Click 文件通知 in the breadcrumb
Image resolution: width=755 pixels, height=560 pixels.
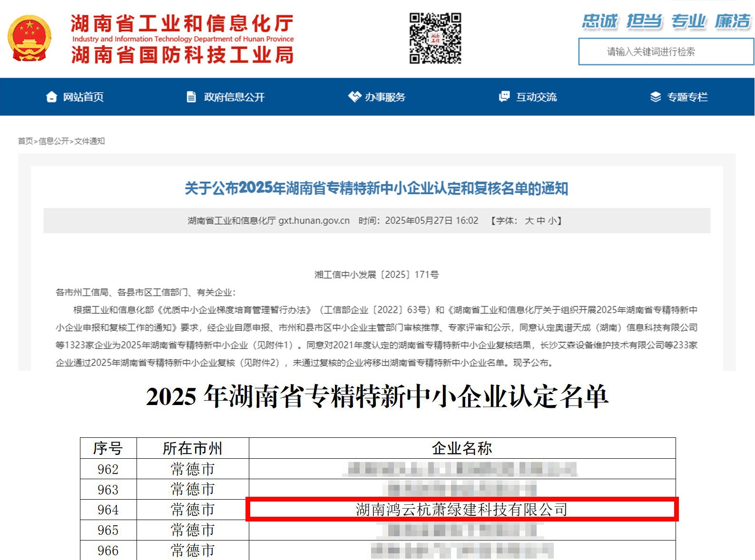pyautogui.click(x=89, y=141)
